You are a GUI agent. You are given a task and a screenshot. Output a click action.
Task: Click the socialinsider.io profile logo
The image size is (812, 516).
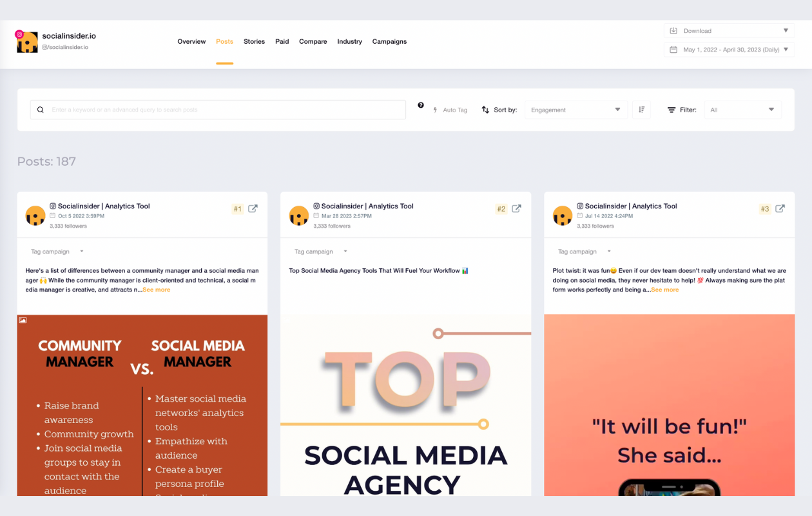[x=27, y=42]
